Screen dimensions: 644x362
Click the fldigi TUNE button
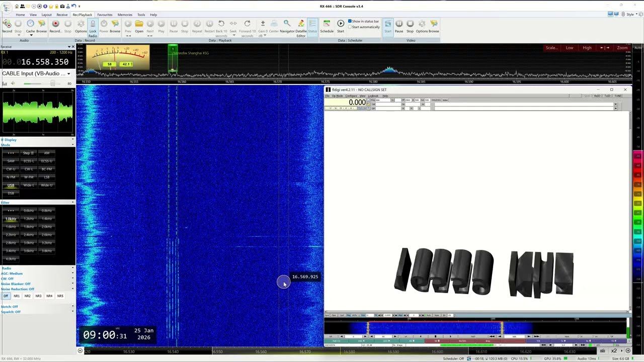[x=618, y=96]
